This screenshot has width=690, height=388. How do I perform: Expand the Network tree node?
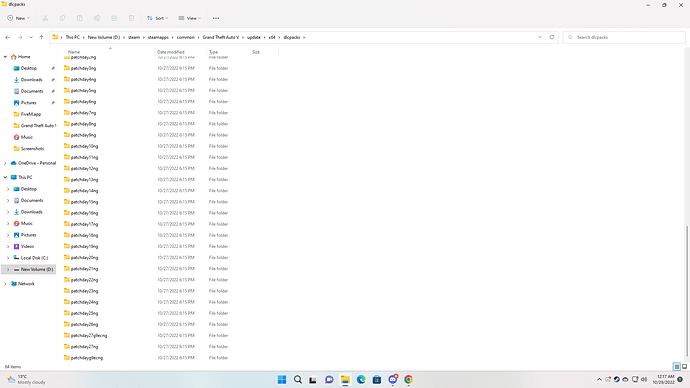pyautogui.click(x=5, y=284)
